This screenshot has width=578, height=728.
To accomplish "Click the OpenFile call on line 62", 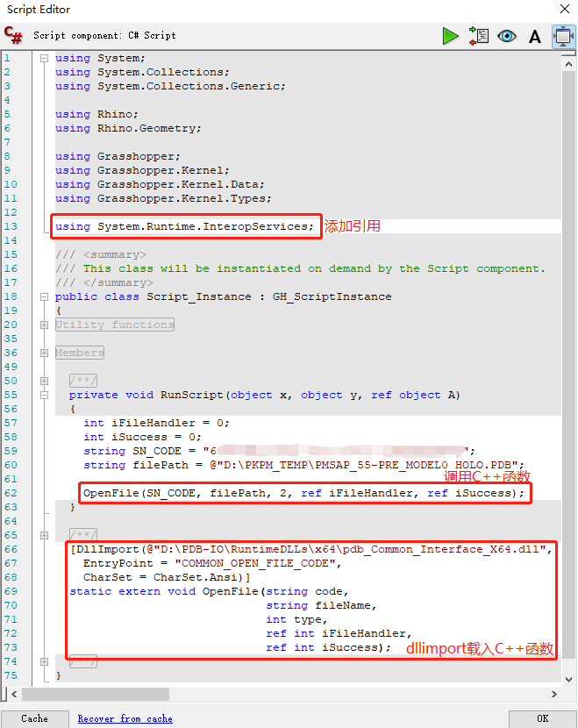I will (303, 493).
